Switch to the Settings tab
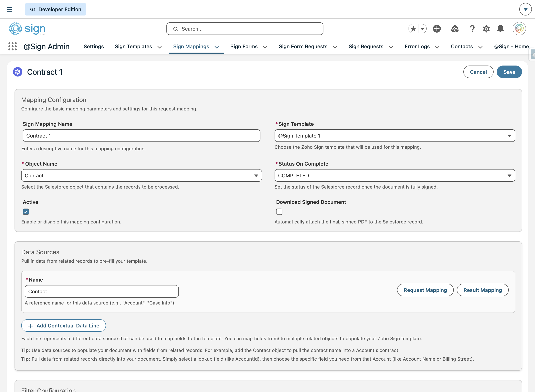Image resolution: width=535 pixels, height=392 pixels. (x=94, y=46)
